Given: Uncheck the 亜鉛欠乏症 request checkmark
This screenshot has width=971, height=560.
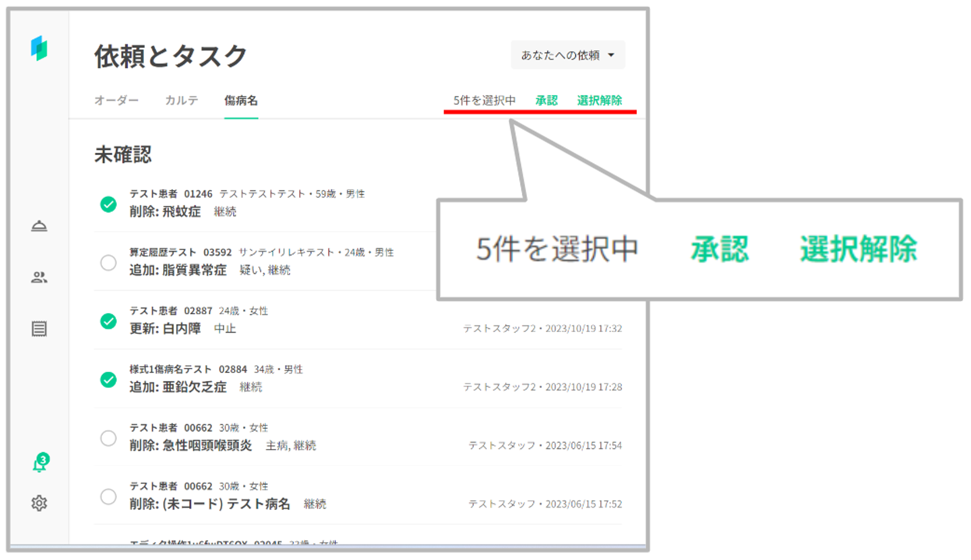Looking at the screenshot, I should coord(108,379).
